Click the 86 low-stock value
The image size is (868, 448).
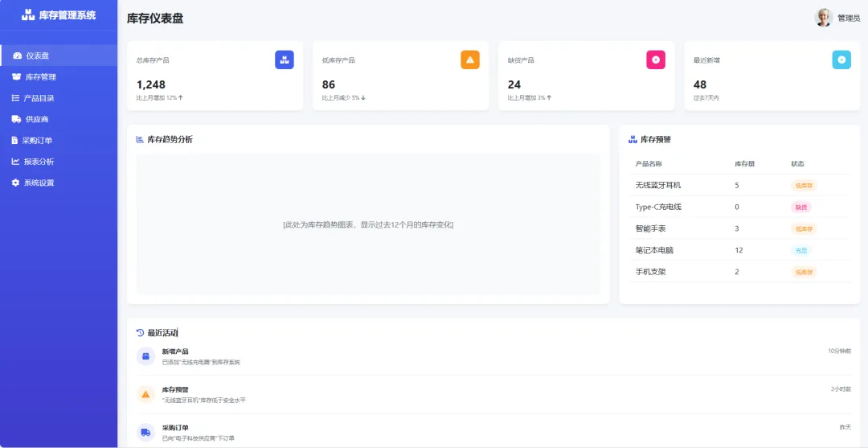pos(329,84)
